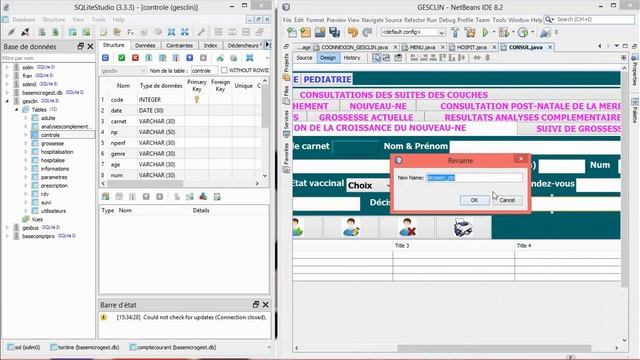Open NetBeans Refactor menu
This screenshot has height=360, width=640.
click(x=415, y=20)
